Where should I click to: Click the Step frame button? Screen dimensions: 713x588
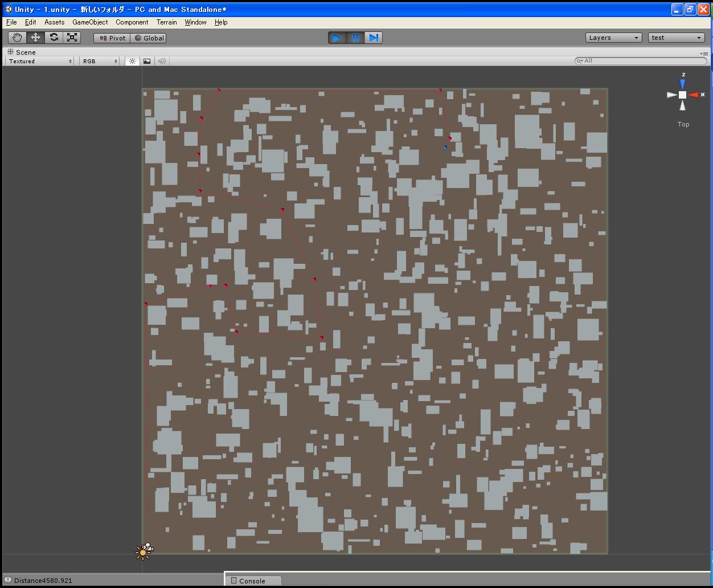[x=374, y=38]
